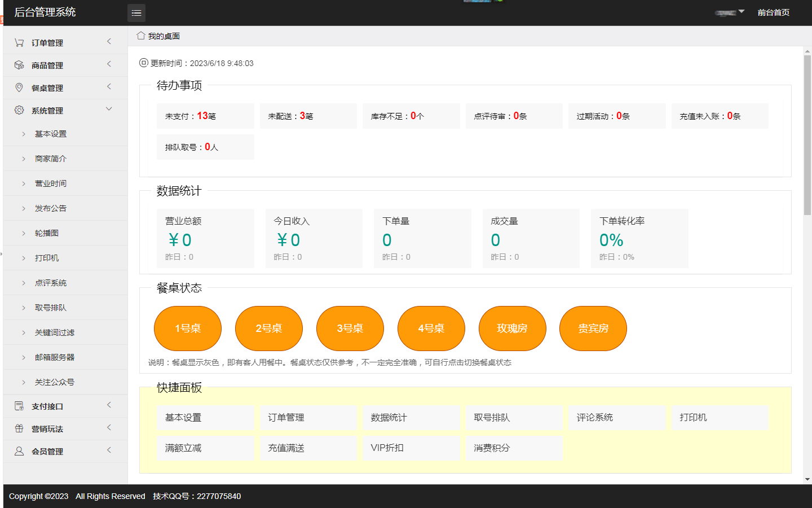Expand the 订单管理 menu chevron
Viewport: 812px width, 508px height.
click(109, 41)
